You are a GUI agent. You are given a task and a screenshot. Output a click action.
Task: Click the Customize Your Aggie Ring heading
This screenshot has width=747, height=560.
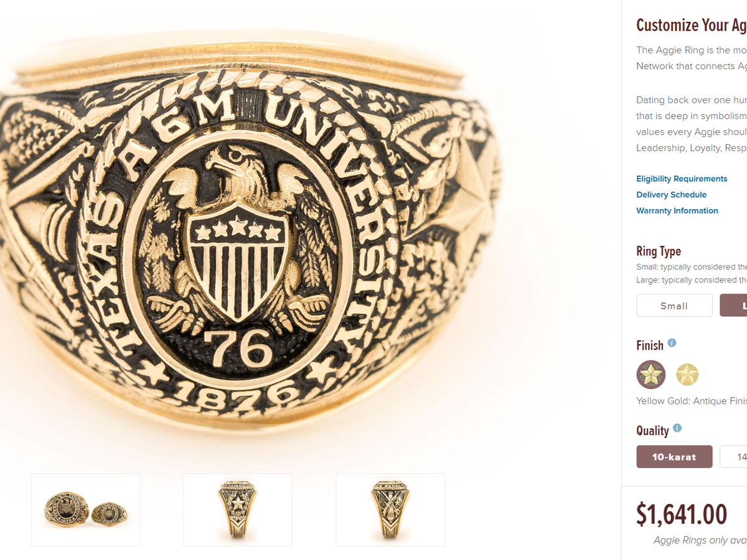(x=691, y=26)
